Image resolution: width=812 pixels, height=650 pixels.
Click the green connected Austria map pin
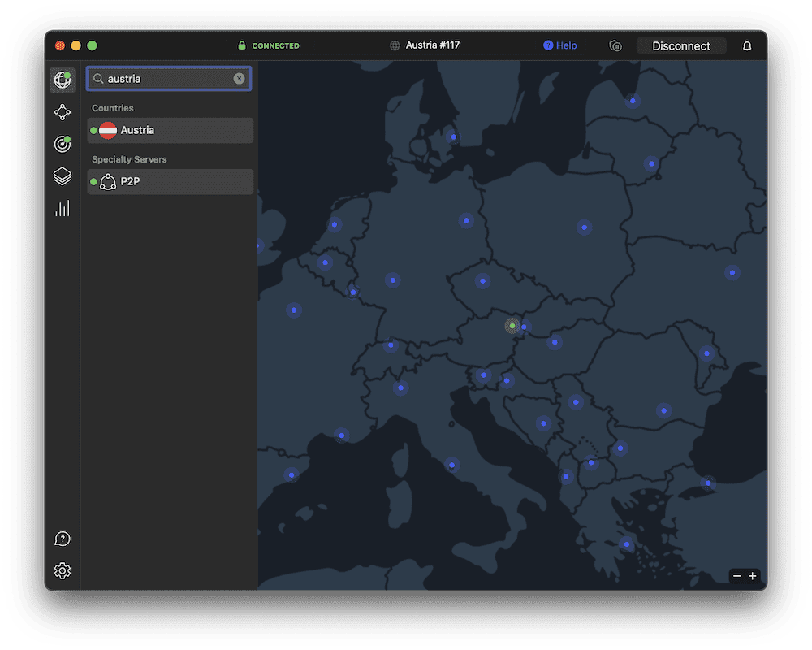pyautogui.click(x=512, y=326)
